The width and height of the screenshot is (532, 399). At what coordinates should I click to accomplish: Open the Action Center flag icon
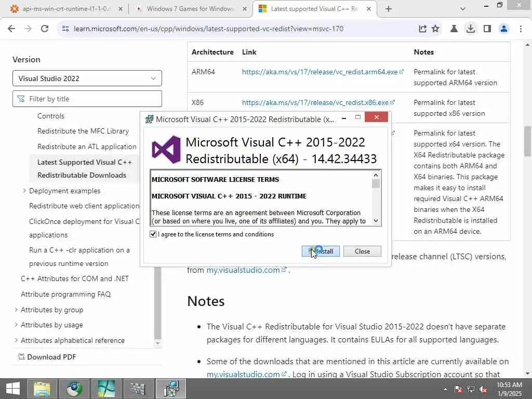coord(458,389)
